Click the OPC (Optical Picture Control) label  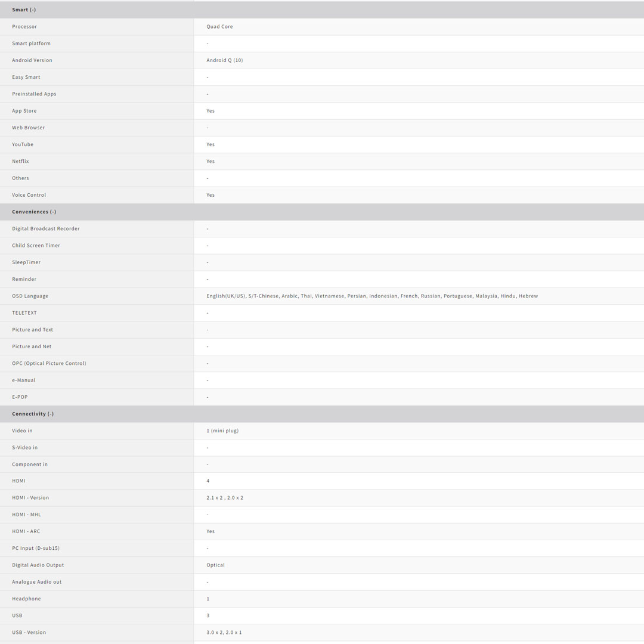[x=49, y=363]
